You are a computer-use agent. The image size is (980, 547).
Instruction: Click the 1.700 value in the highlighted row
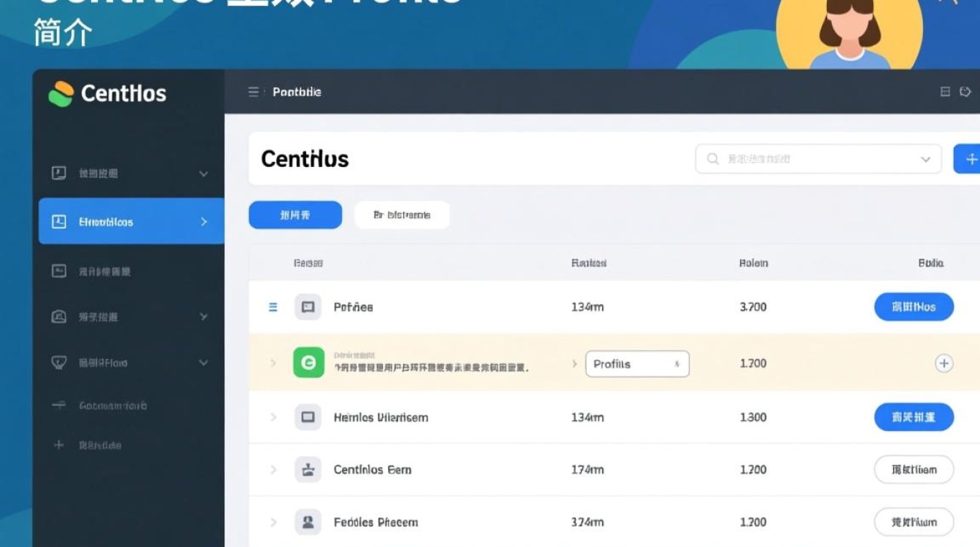coord(753,363)
